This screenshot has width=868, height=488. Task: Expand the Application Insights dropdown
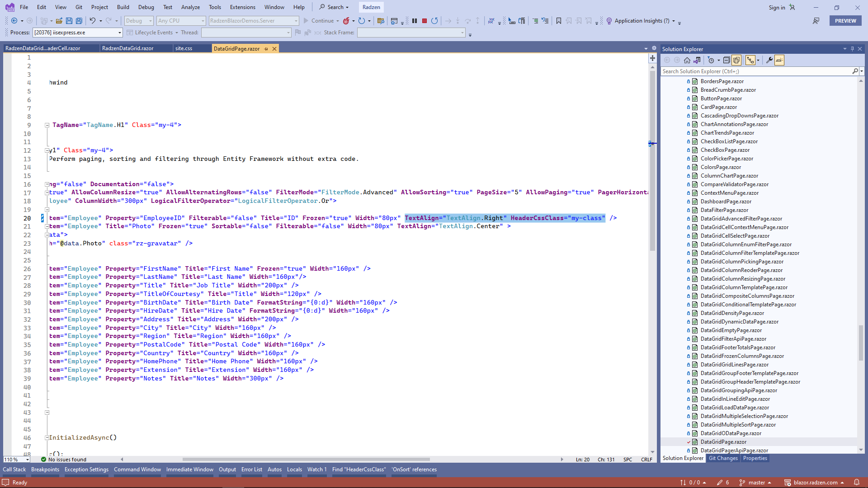(675, 21)
